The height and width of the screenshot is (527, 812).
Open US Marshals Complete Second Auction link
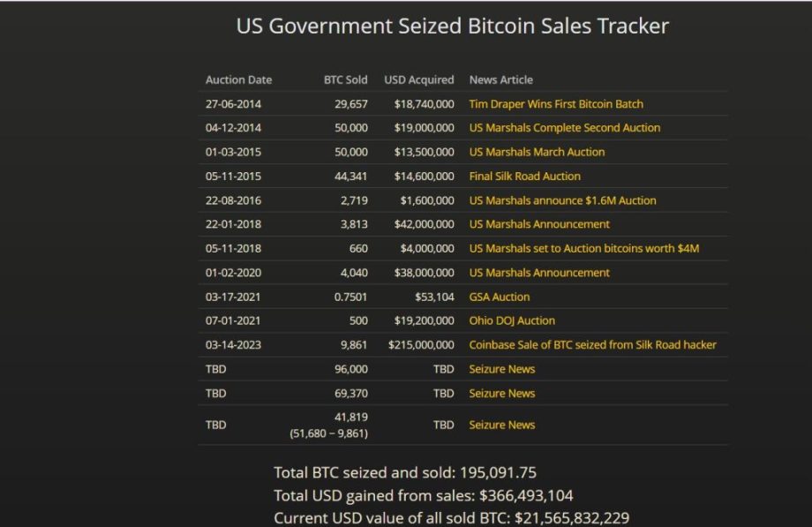click(564, 128)
